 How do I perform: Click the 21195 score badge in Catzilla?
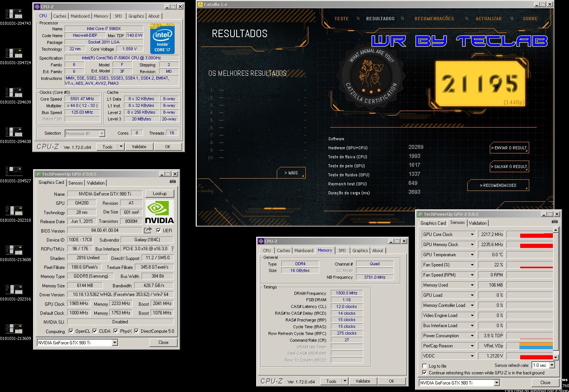pyautogui.click(x=480, y=83)
